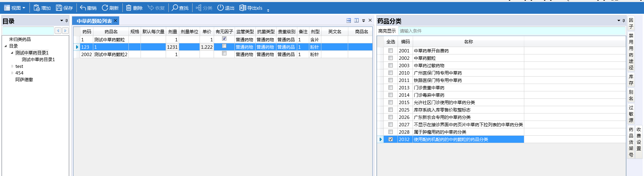The image size is (644, 176).
Task: Sort by the 监管类型 column header
Action: point(245,32)
